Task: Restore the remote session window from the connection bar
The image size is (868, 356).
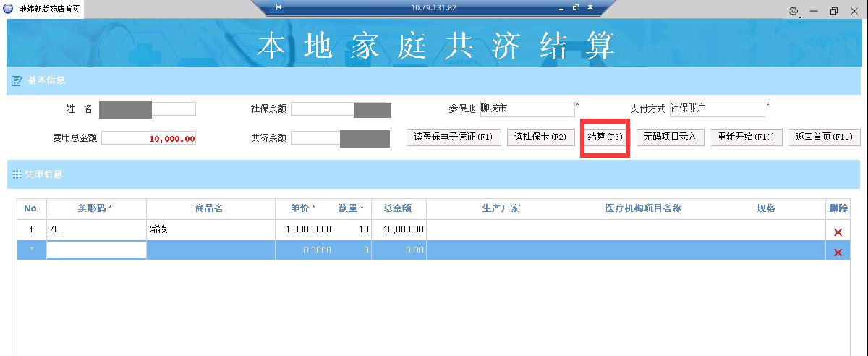Action: [x=576, y=7]
